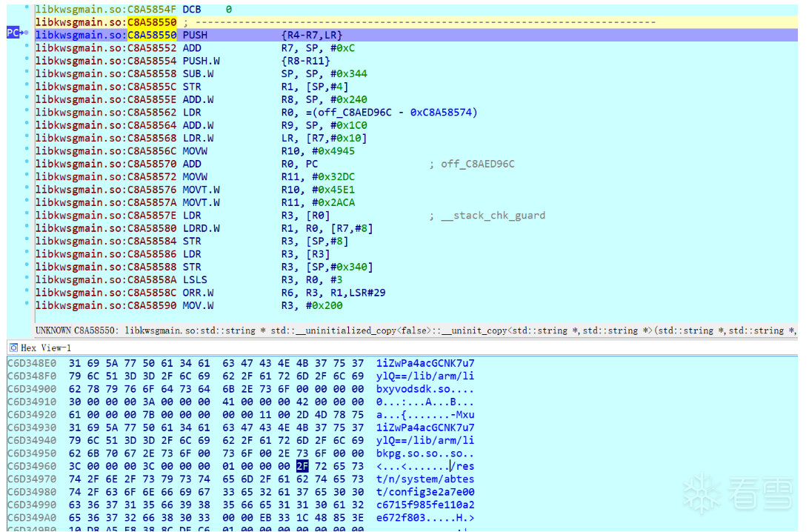Viewport: 809px width, 532px height.
Task: Click ASCII text t/config3e2a7e00
Action: point(425,492)
